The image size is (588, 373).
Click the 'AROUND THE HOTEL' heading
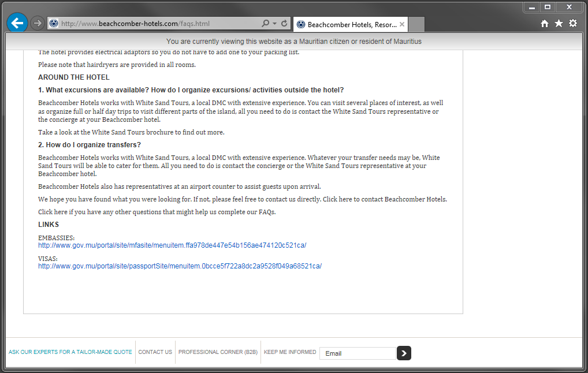coord(74,77)
